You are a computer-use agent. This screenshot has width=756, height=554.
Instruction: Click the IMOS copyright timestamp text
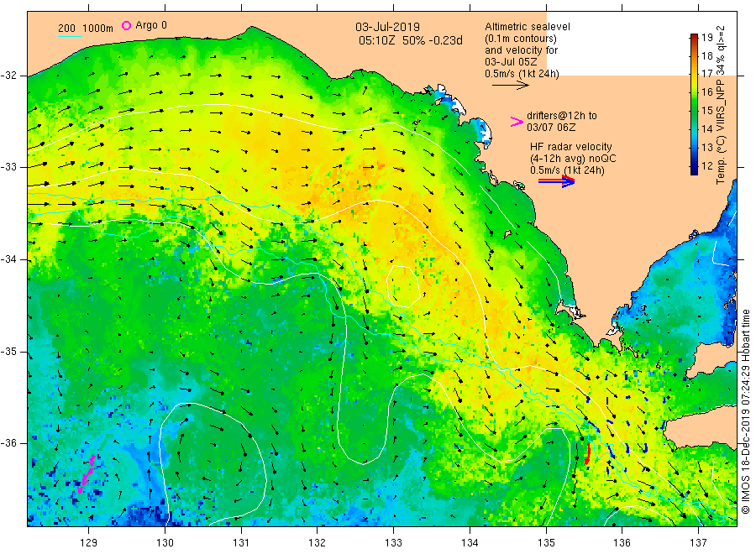(x=745, y=412)
